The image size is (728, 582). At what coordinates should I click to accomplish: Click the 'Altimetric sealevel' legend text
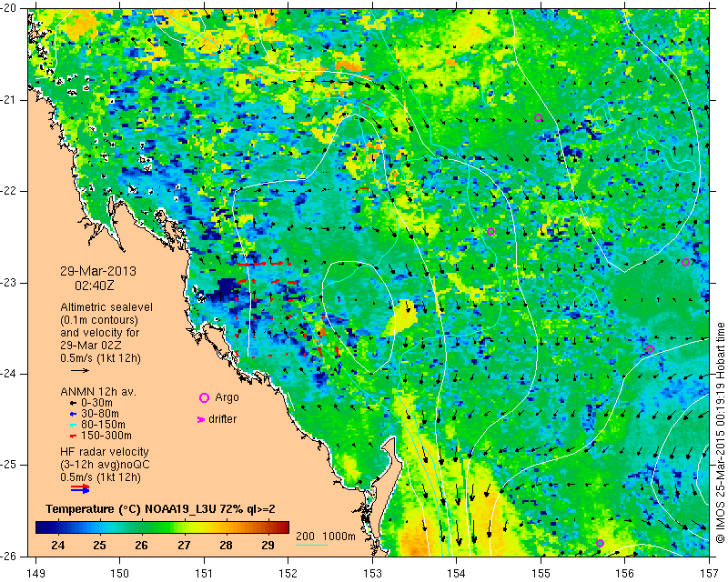point(106,307)
